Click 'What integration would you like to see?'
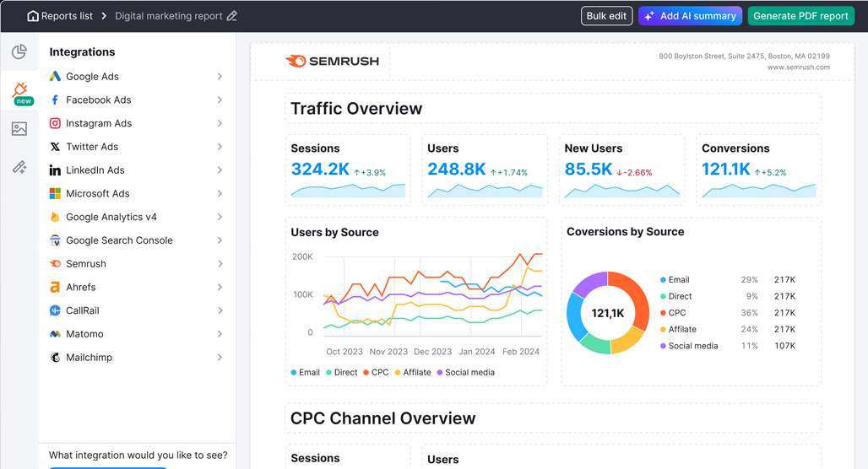 [138, 456]
